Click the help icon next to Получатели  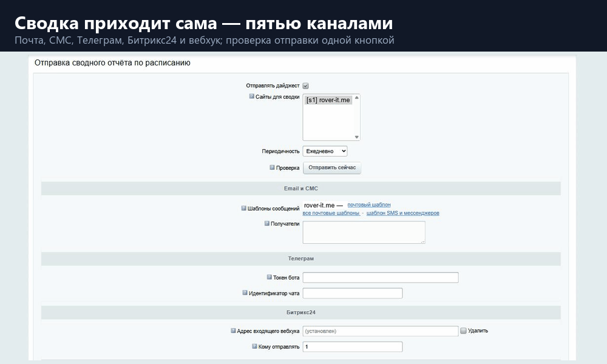pyautogui.click(x=266, y=223)
